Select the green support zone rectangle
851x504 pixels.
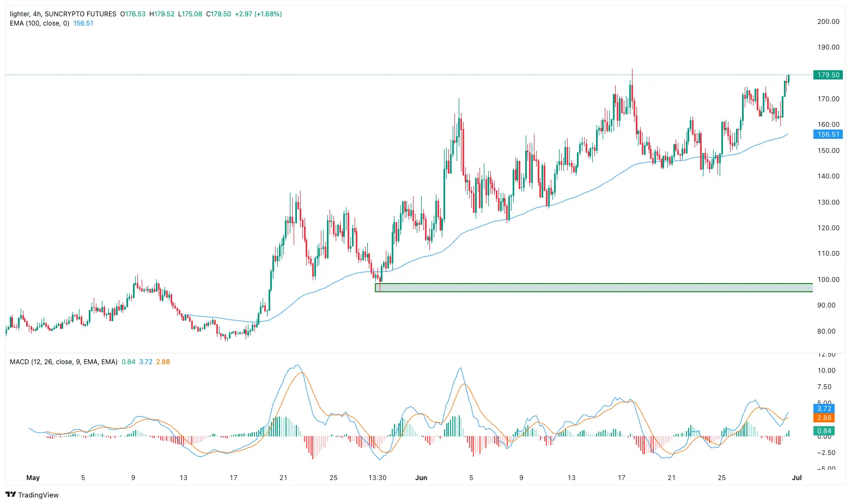(x=594, y=287)
